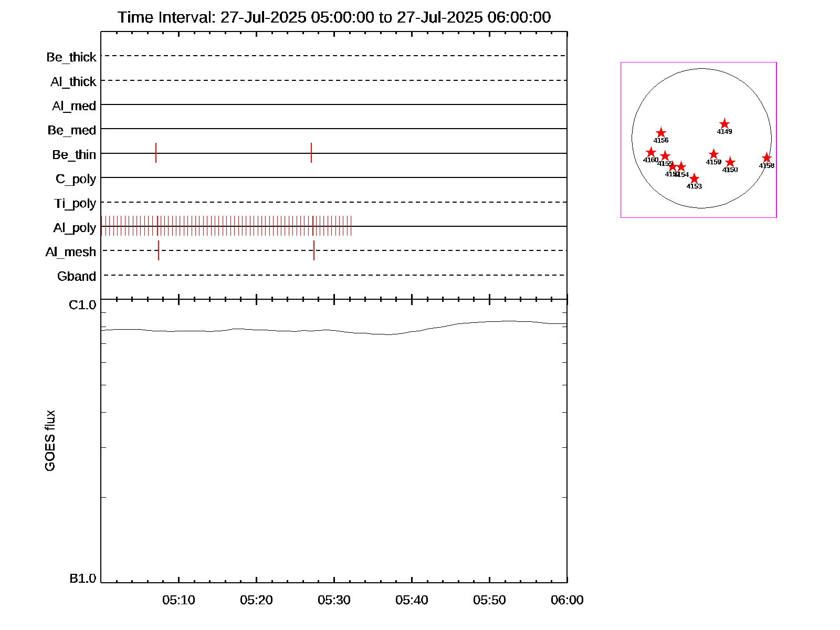Click the star for active region 4160

click(651, 152)
